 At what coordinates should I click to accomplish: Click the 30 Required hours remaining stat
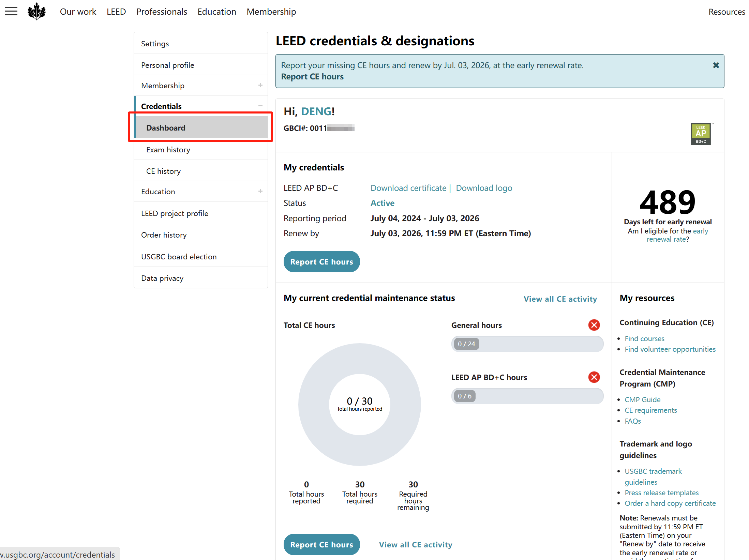(413, 496)
